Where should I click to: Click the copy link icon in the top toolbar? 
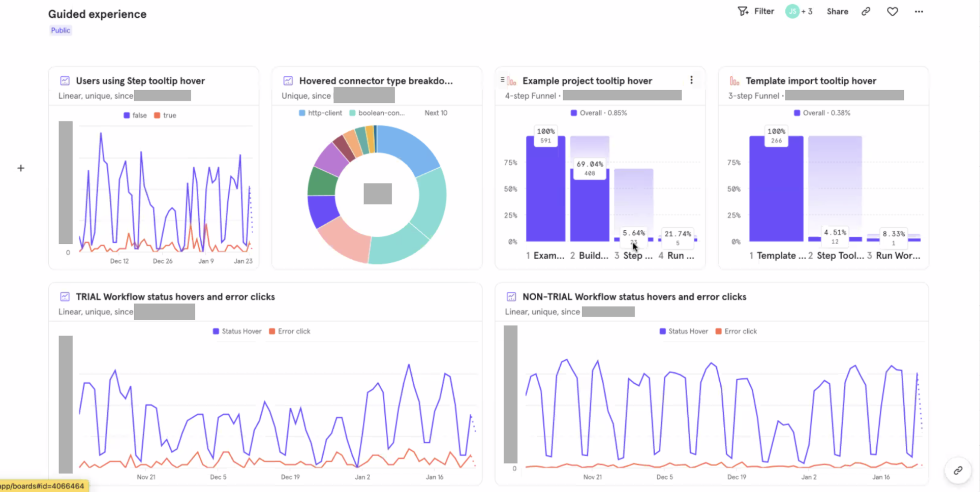866,11
